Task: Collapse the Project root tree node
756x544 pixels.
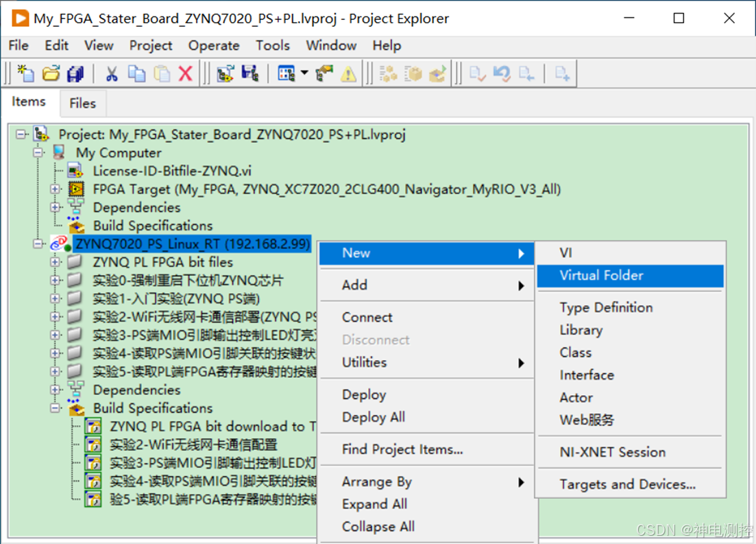Action: pos(21,134)
